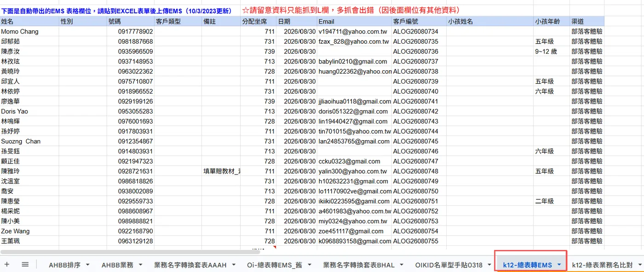644x272 pixels.
Task: Select the 客戶編號 header cell
Action: tap(419, 22)
